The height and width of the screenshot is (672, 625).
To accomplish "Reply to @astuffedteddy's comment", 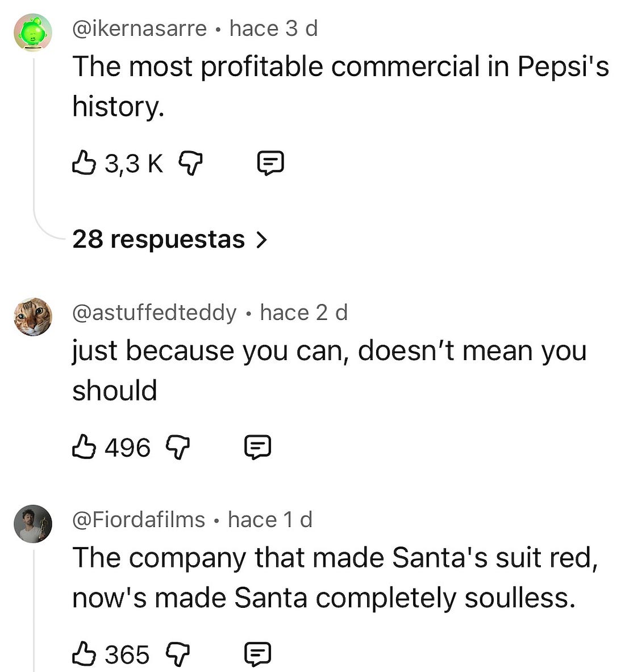I will pyautogui.click(x=257, y=448).
